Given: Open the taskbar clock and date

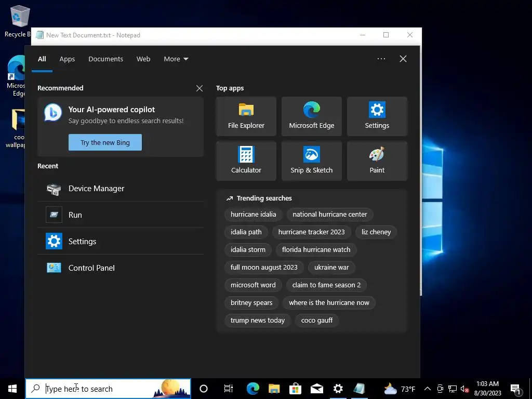Looking at the screenshot, I should pos(487,389).
